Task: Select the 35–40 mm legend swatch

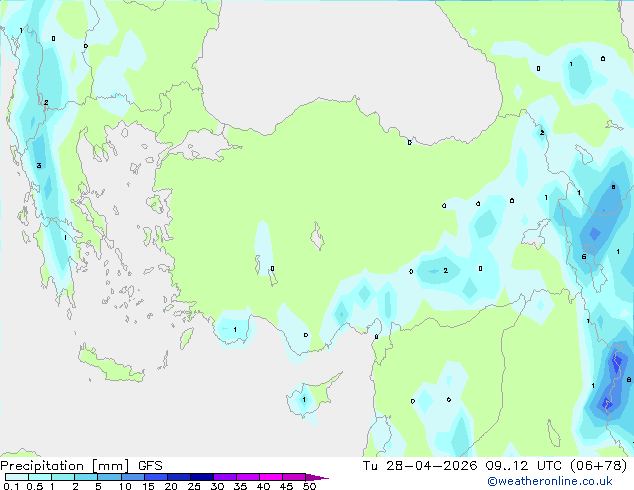Action: (x=248, y=477)
